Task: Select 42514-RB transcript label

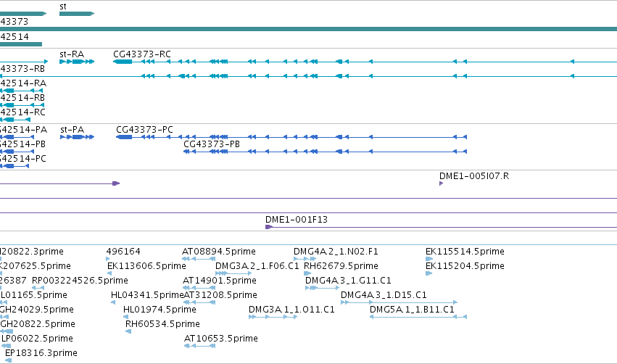Action: (x=22, y=98)
